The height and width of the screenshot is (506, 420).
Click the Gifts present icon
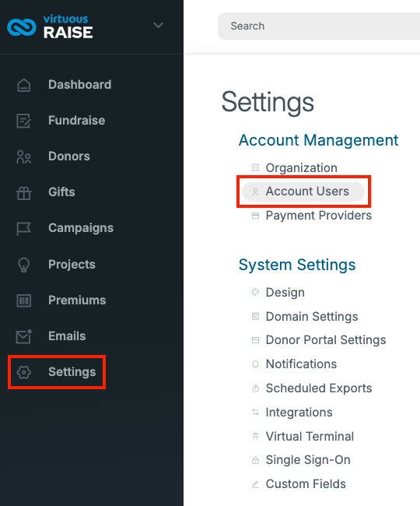tap(23, 193)
